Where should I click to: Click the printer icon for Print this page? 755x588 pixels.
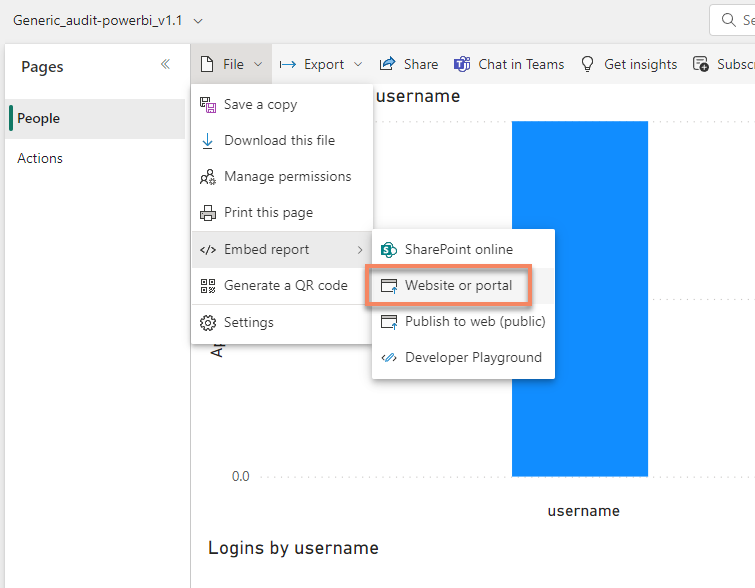(208, 213)
